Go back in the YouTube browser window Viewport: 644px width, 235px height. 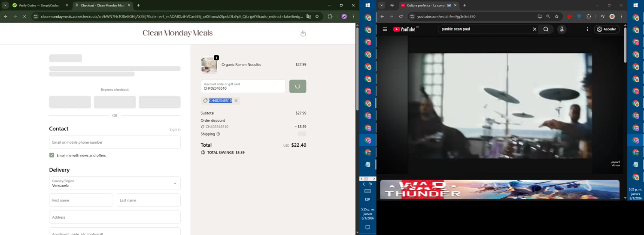click(382, 17)
